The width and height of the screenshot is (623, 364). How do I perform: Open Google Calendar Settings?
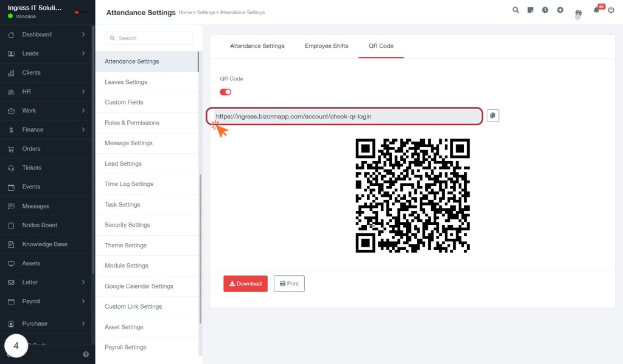tap(147, 287)
